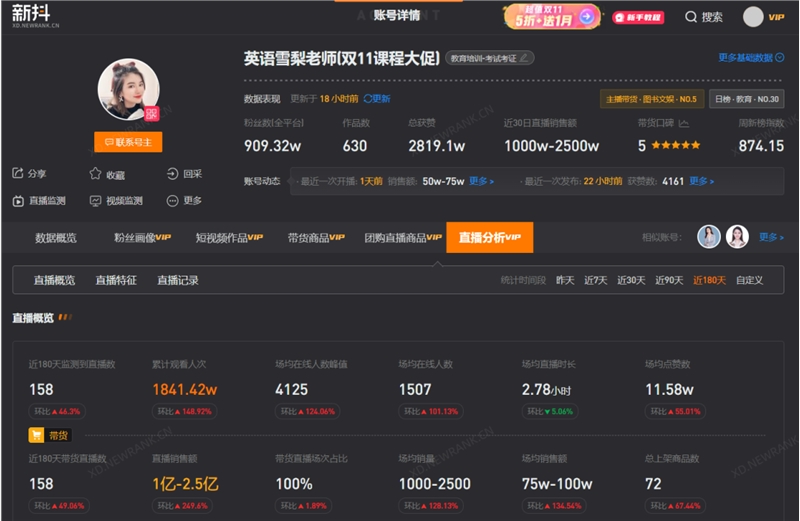Click the 收藏 star icon

coord(95,174)
